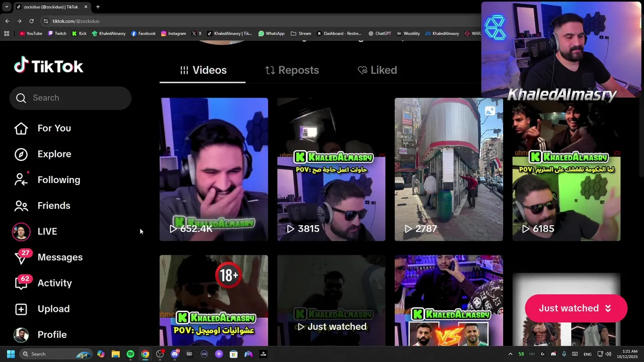Open the 'Just watched' video thumbnail
The width and height of the screenshot is (644, 362).
331,301
